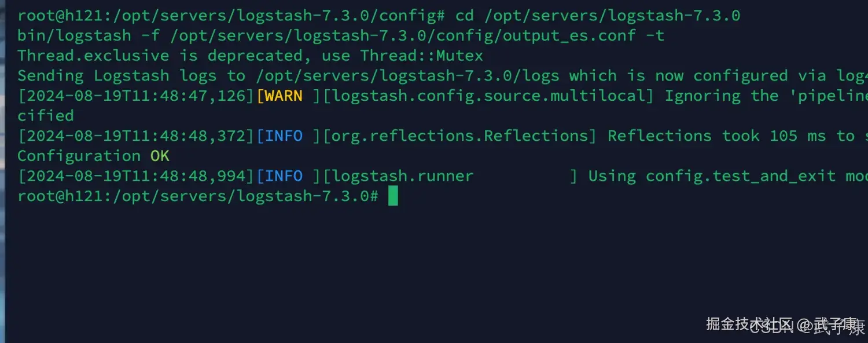Click the word Configuration before OK

point(79,156)
